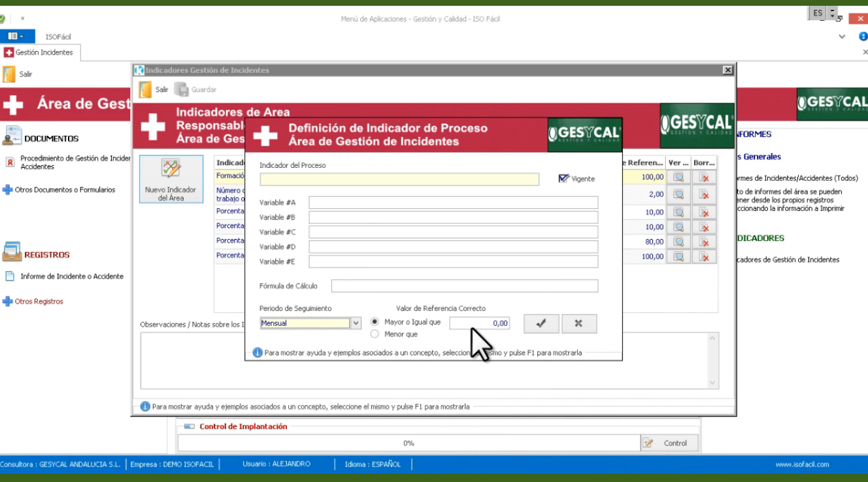The width and height of the screenshot is (868, 482).
Task: Click the plus icon beside Otros Documentos o Formularios
Action: pyautogui.click(x=8, y=190)
